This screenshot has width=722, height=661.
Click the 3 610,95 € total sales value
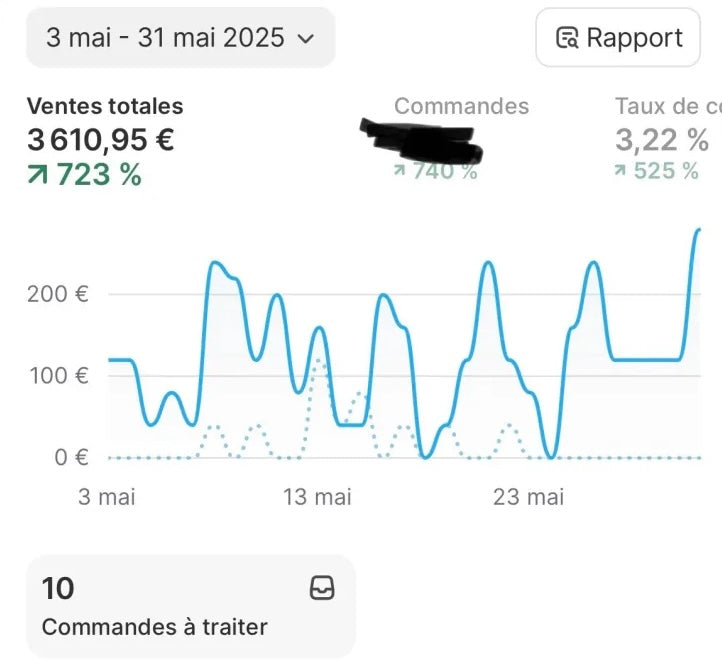[x=101, y=140]
